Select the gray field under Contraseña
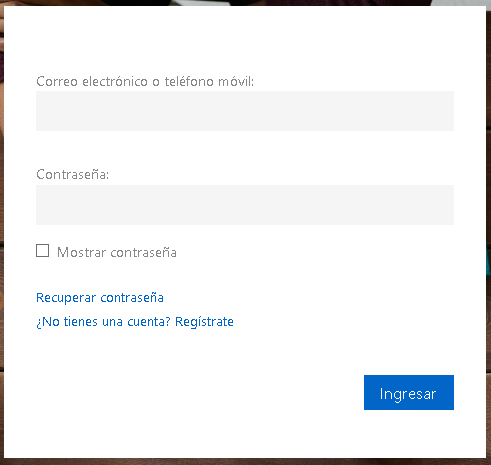This screenshot has width=491, height=465. (x=245, y=205)
